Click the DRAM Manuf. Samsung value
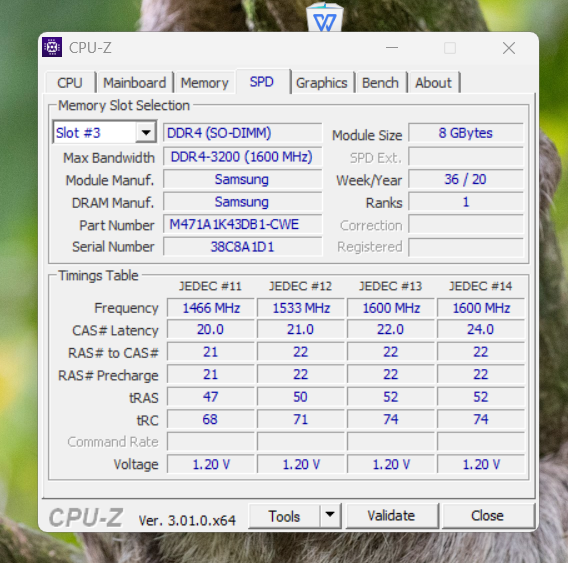Screen dimensions: 568x563 242,202
